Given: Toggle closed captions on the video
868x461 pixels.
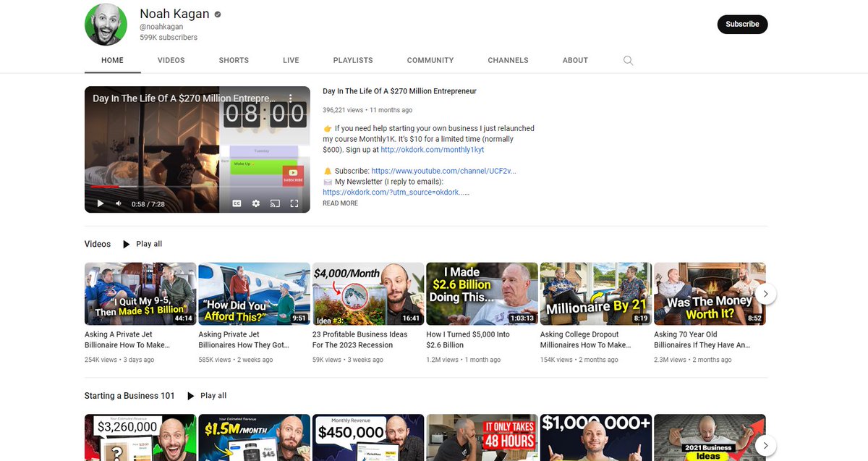Looking at the screenshot, I should 237,203.
